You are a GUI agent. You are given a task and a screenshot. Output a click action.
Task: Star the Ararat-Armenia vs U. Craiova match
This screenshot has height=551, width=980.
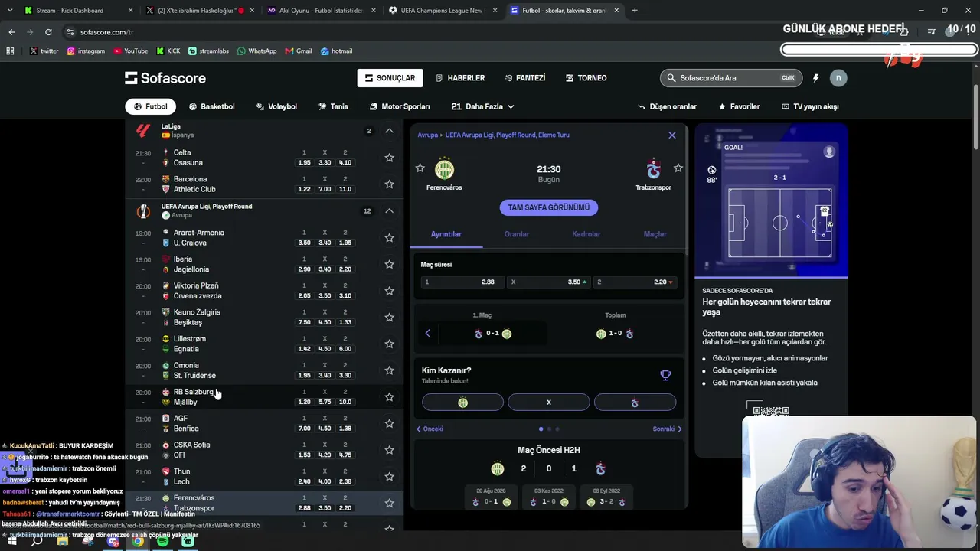389,238
